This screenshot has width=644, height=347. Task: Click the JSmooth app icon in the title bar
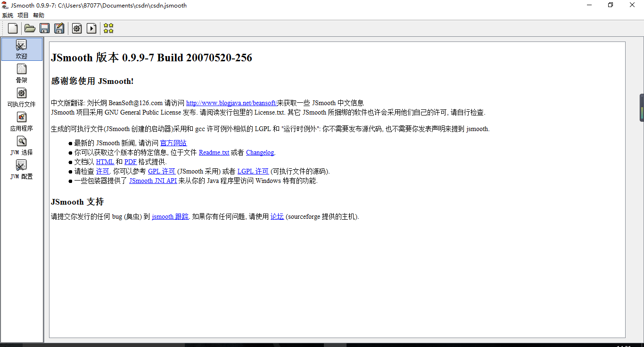tap(5, 5)
